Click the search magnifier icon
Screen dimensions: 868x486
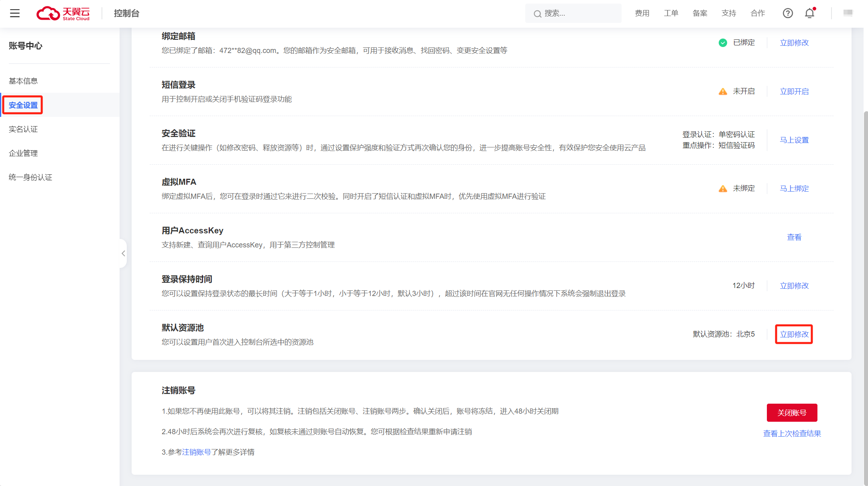(537, 14)
